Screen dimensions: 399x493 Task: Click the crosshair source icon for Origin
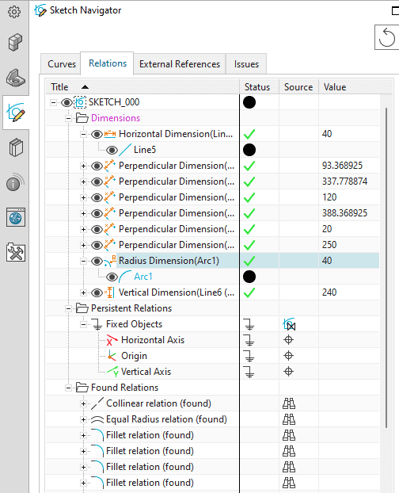(289, 356)
